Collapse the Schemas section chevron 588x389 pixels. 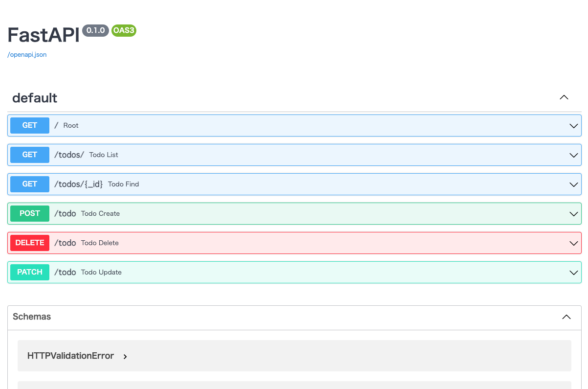pos(566,317)
